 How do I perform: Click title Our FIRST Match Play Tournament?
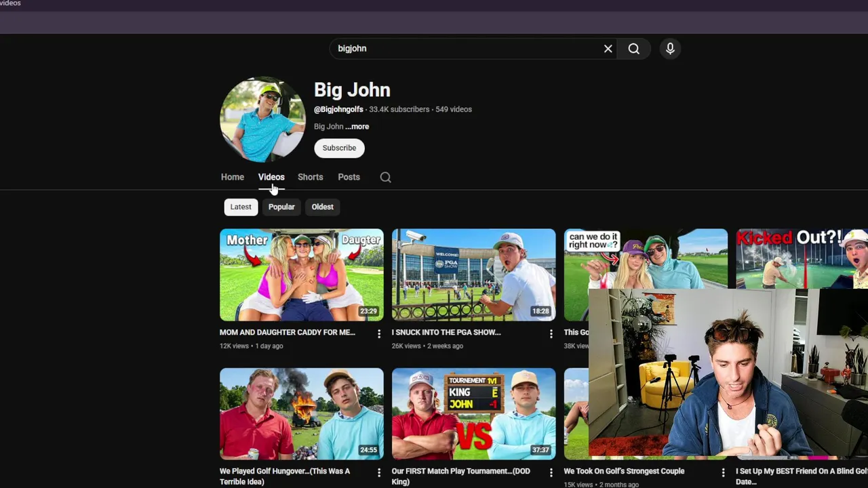(460, 476)
